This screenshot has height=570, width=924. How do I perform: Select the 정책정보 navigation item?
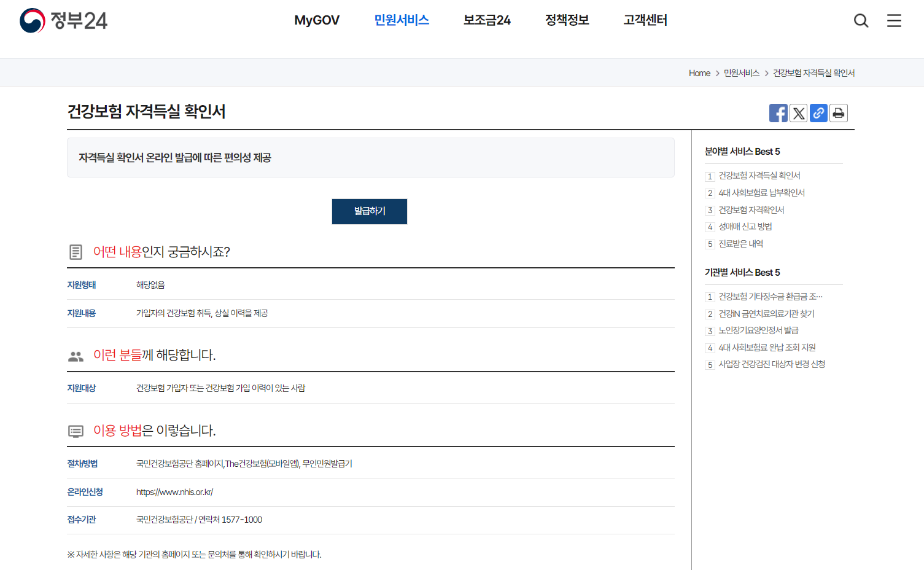tap(566, 20)
